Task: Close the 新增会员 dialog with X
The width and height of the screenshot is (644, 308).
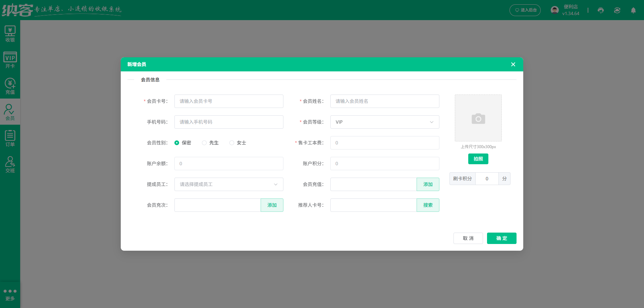Action: [x=513, y=64]
